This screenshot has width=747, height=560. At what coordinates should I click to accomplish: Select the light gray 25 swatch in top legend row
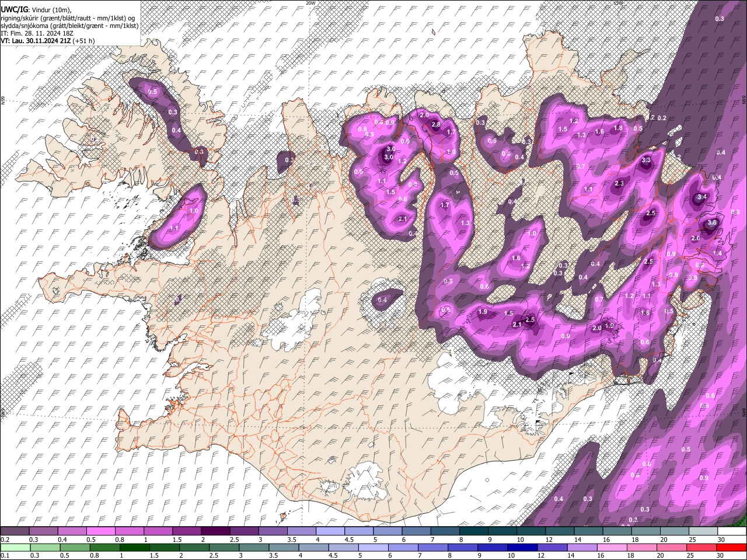pos(704,531)
